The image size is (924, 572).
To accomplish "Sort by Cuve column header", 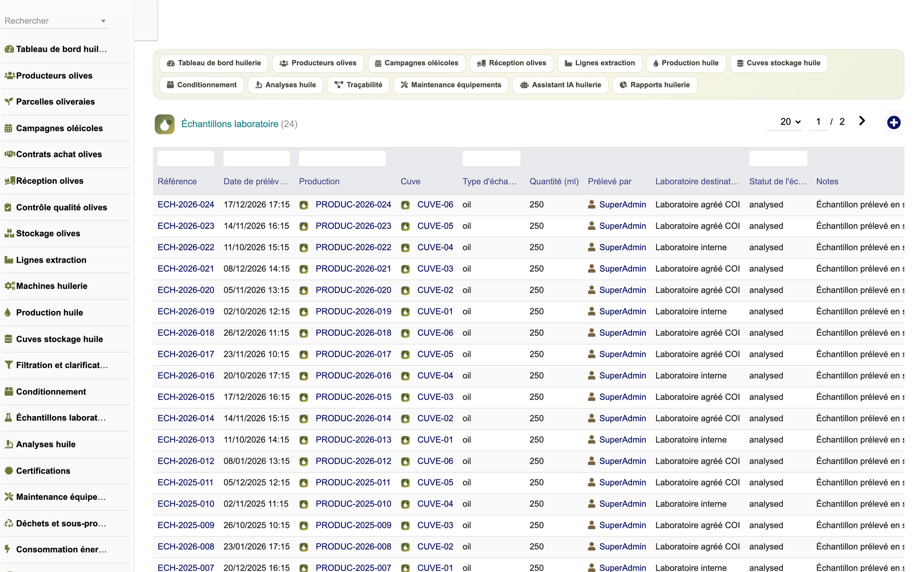I will pos(410,181).
